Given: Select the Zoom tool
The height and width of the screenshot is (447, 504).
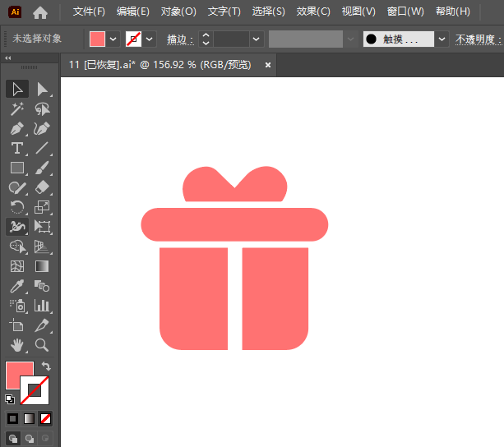Looking at the screenshot, I should pyautogui.click(x=42, y=345).
